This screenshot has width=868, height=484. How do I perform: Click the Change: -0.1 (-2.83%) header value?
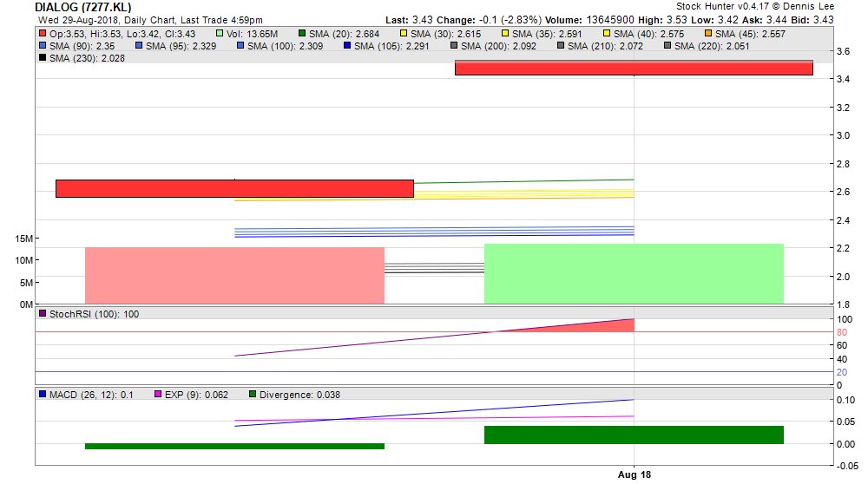489,20
